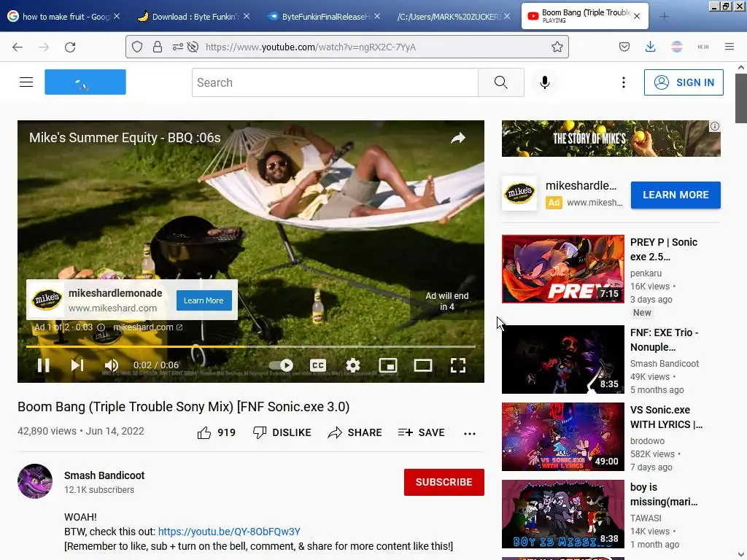Skip to next video
Screen dimensions: 747x560
coord(77,365)
